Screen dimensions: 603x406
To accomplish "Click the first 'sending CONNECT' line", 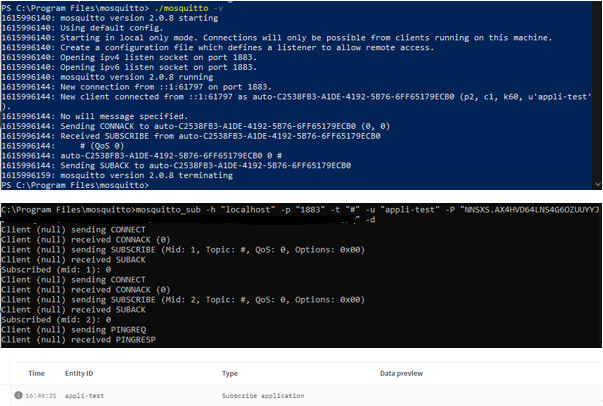I will pyautogui.click(x=73, y=230).
